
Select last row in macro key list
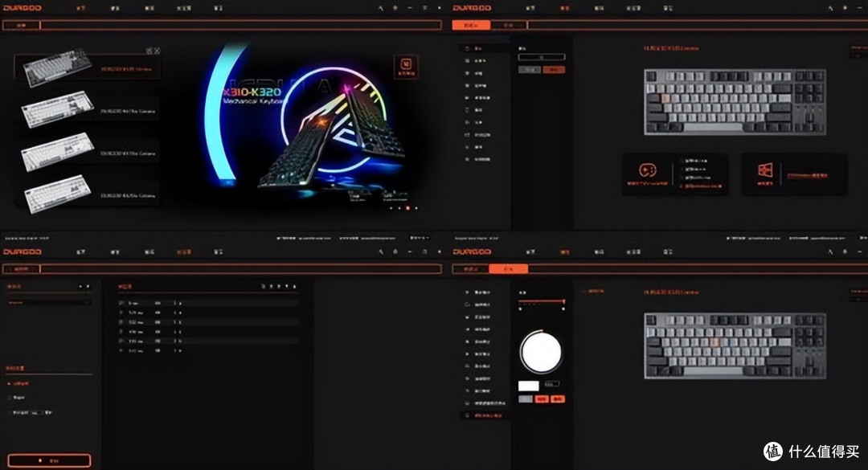208,350
